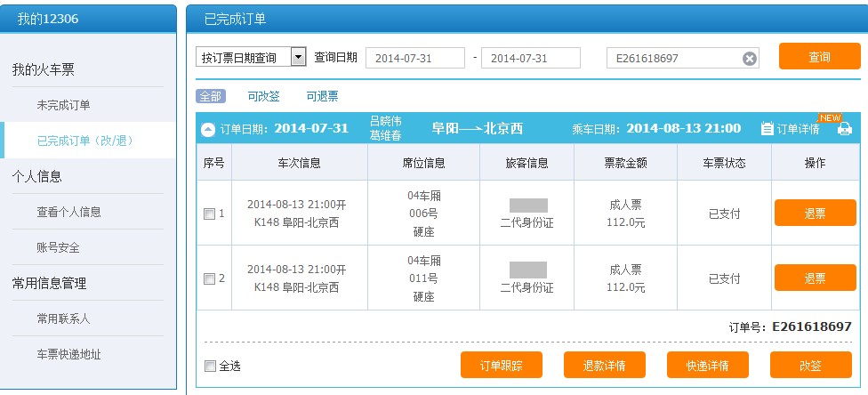Click the orange 查询 button
868x395 pixels.
click(819, 57)
